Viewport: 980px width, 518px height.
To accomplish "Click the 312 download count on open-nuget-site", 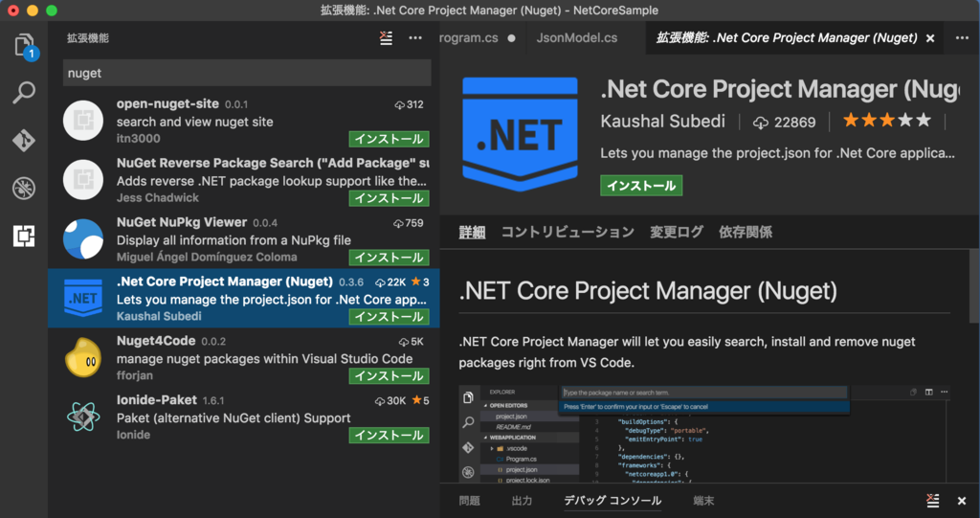I will [409, 104].
